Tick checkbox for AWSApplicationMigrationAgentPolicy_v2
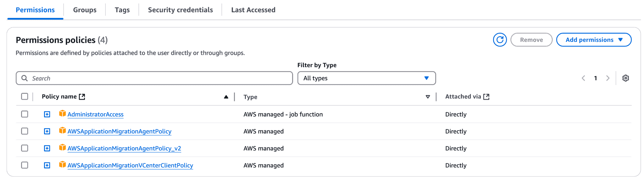The width and height of the screenshot is (644, 181). [25, 148]
